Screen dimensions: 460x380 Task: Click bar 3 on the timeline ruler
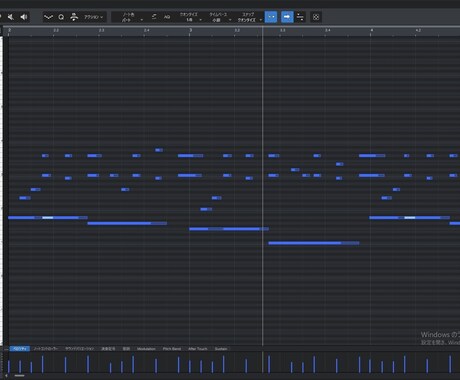(x=190, y=30)
